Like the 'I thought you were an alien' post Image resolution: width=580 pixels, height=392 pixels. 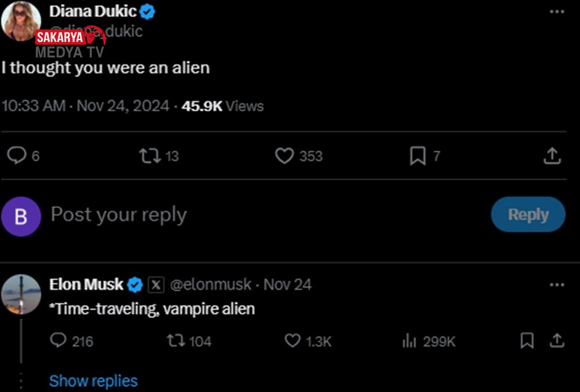[284, 155]
